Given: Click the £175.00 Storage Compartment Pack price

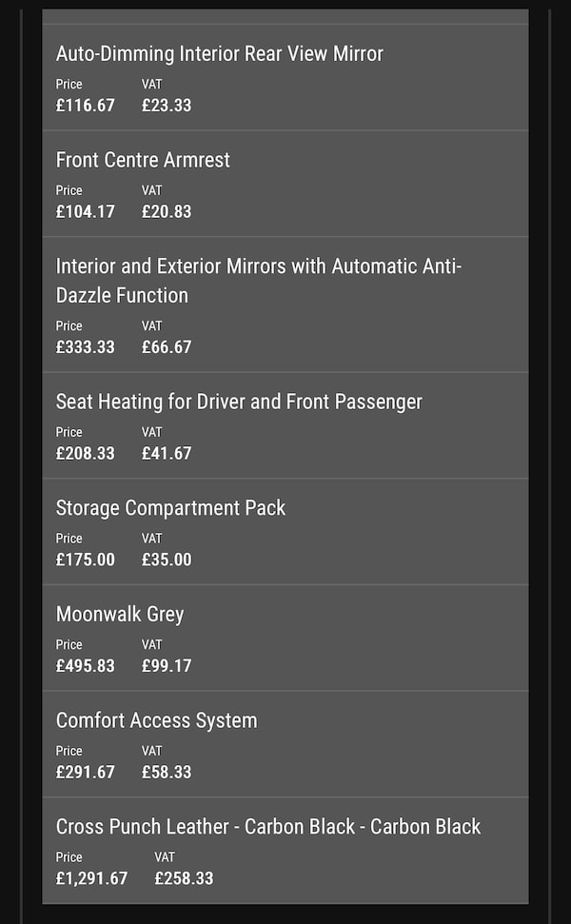Looking at the screenshot, I should (x=85, y=560).
